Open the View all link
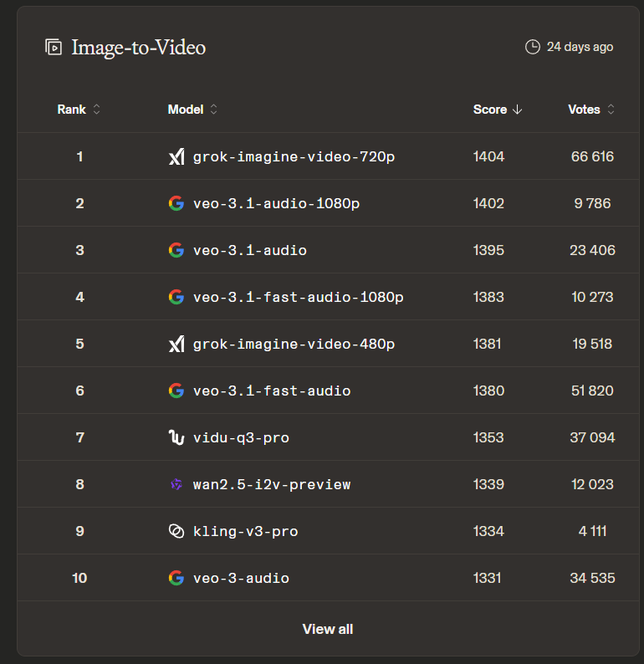The width and height of the screenshot is (644, 664). (x=328, y=629)
